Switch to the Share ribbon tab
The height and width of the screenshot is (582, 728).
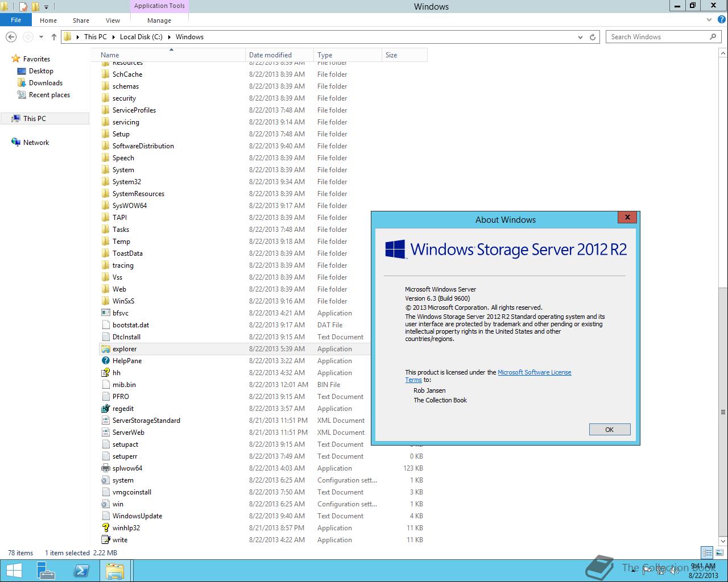tap(81, 20)
